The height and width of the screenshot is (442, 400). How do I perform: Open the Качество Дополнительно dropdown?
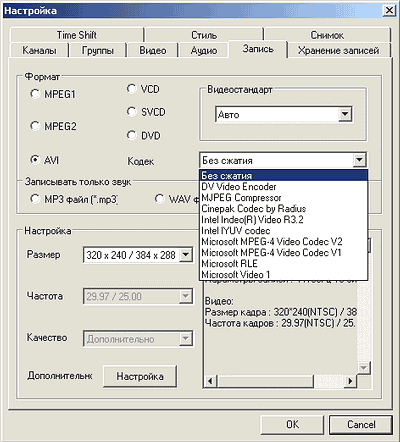tap(185, 339)
